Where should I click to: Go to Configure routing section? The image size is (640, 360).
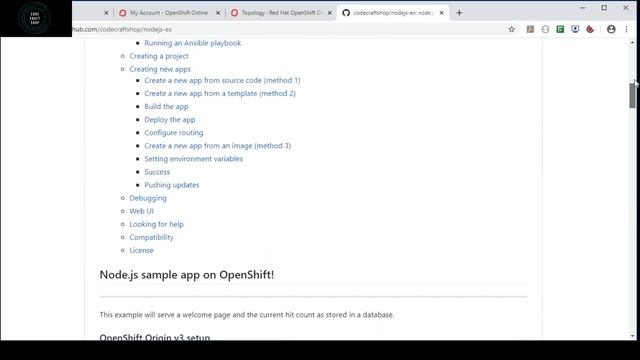173,133
